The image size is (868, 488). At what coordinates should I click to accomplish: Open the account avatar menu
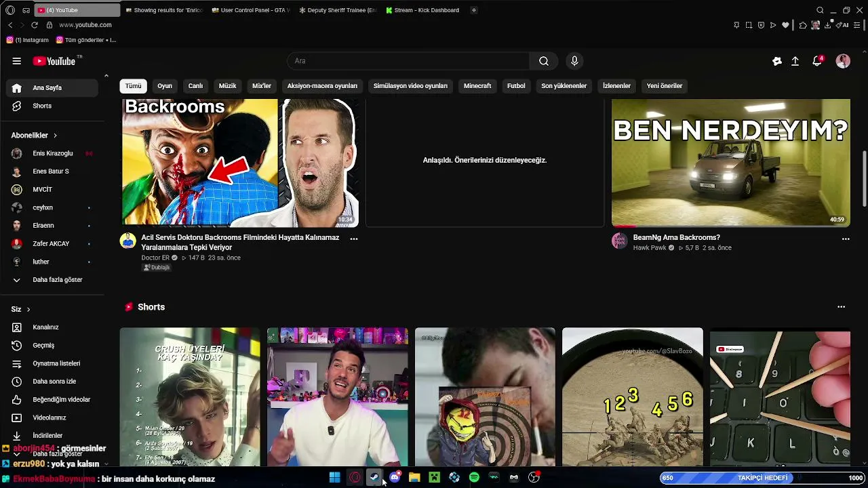coord(843,61)
